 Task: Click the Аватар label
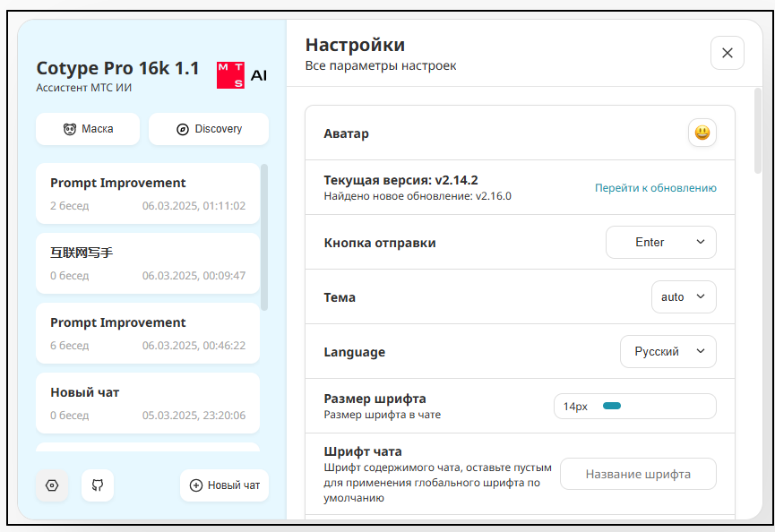point(346,133)
